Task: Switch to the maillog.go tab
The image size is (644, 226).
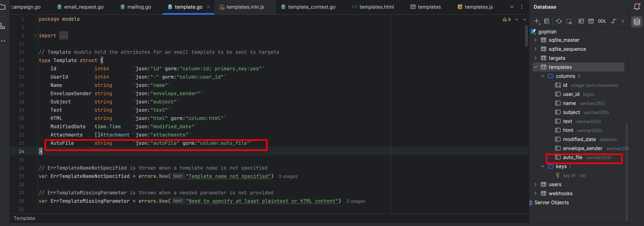Action: (136, 7)
